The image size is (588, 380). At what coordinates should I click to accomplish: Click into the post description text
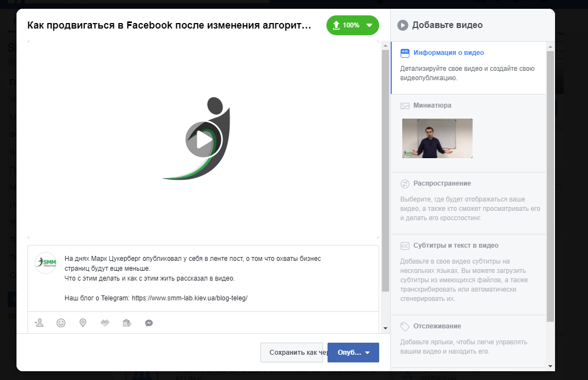point(192,278)
